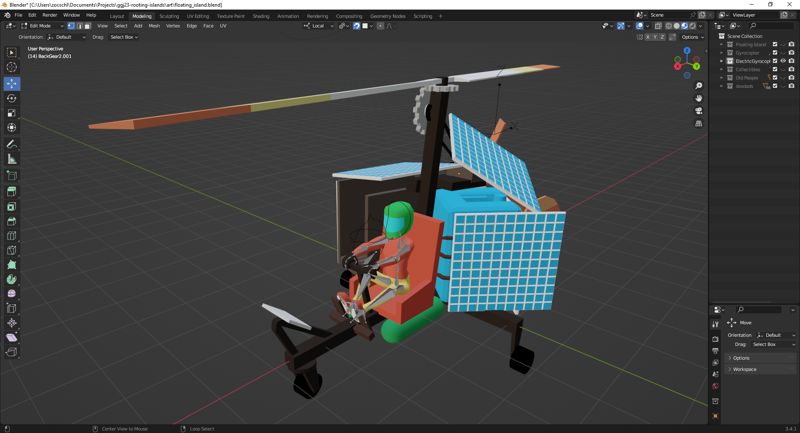Switch to the Sculpting workspace tab
Image resolution: width=800 pixels, height=433 pixels.
169,16
